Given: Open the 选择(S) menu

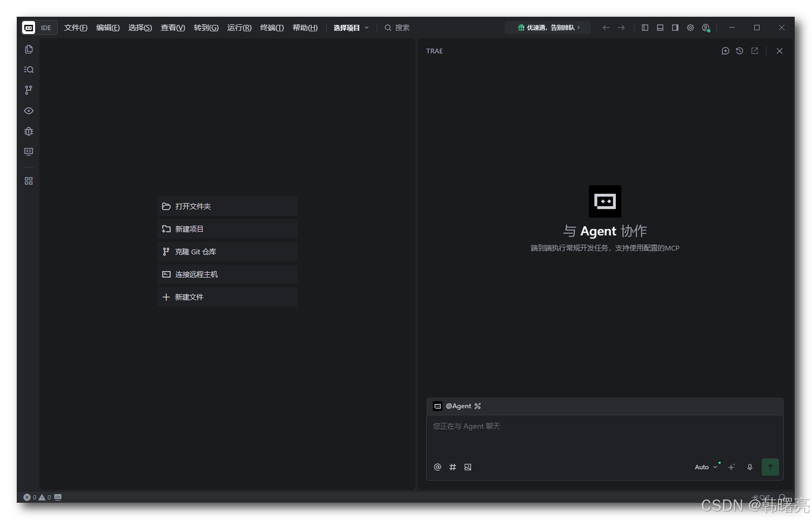Looking at the screenshot, I should click(x=140, y=28).
